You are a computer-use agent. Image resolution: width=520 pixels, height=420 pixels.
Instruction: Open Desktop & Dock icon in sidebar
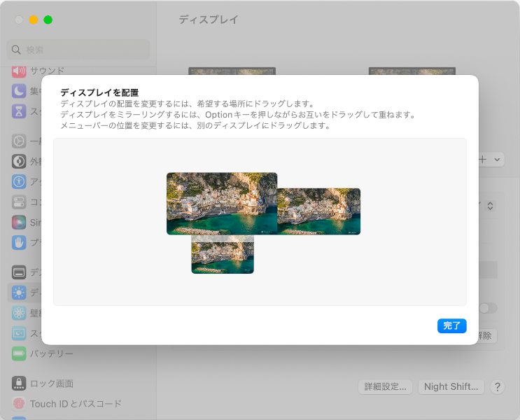coord(19,272)
